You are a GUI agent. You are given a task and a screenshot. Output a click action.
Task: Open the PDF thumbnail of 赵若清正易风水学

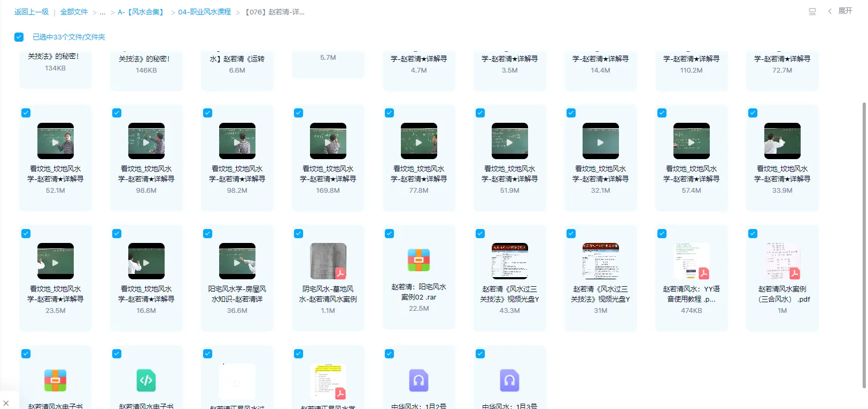328,381
